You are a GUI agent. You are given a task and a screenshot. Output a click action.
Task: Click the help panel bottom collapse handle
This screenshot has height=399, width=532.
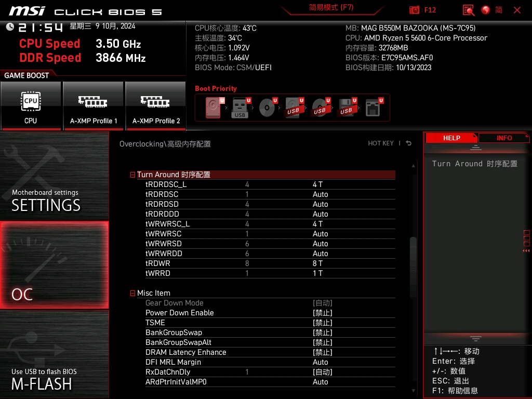tap(476, 338)
